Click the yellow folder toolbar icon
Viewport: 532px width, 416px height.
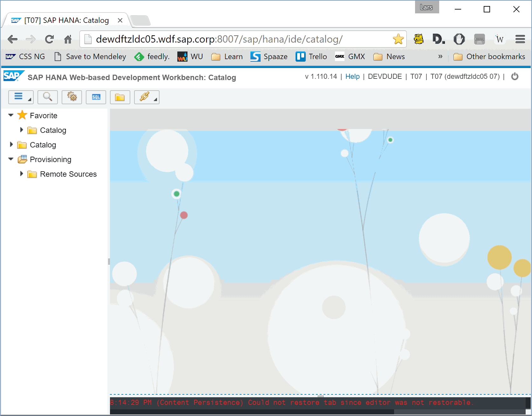tap(120, 97)
